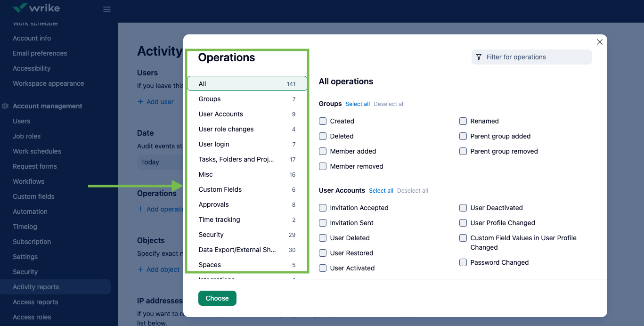The height and width of the screenshot is (326, 644).
Task: Check the Groups Deleted checkbox
Action: [x=323, y=136]
